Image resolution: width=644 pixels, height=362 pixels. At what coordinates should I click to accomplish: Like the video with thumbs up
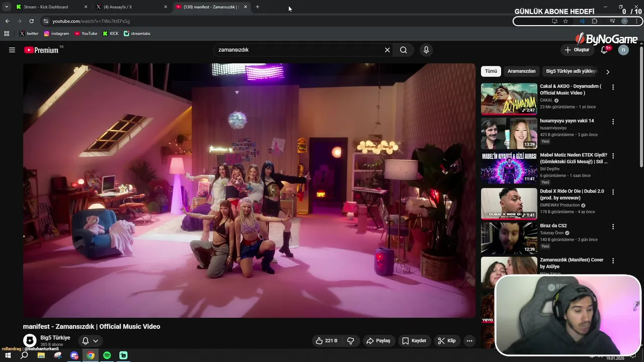tap(326, 340)
